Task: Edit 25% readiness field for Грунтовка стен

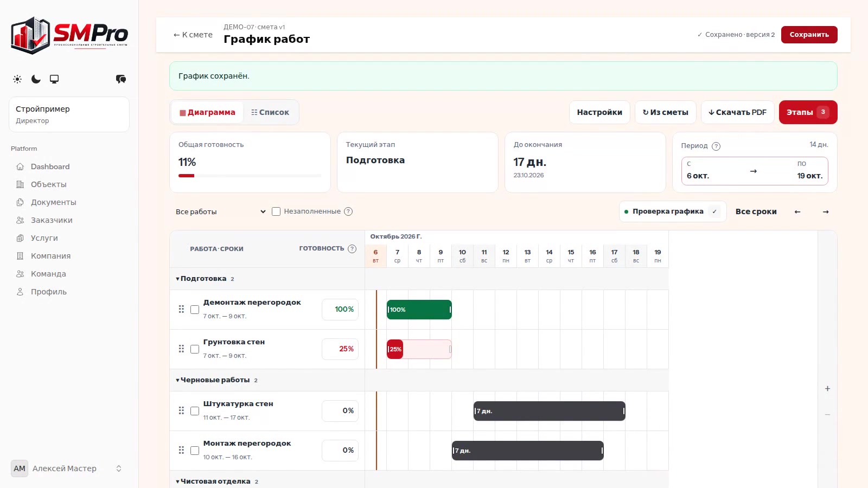Action: 340,349
